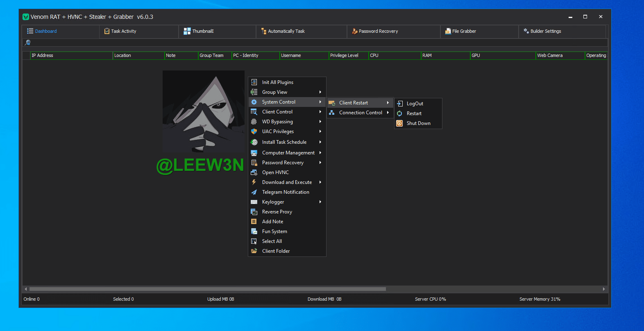The image size is (644, 331).
Task: Click the LogOut icon in submenu
Action: point(399,104)
